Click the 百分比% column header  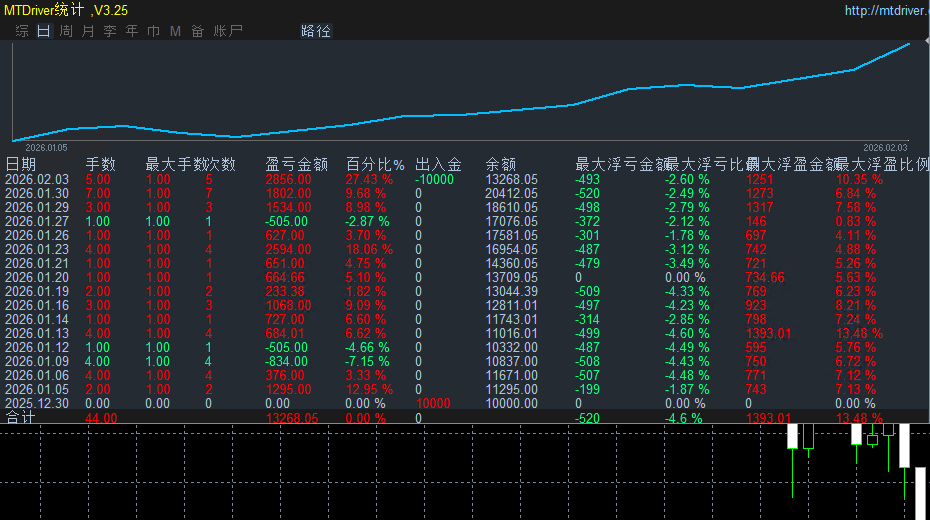375,164
